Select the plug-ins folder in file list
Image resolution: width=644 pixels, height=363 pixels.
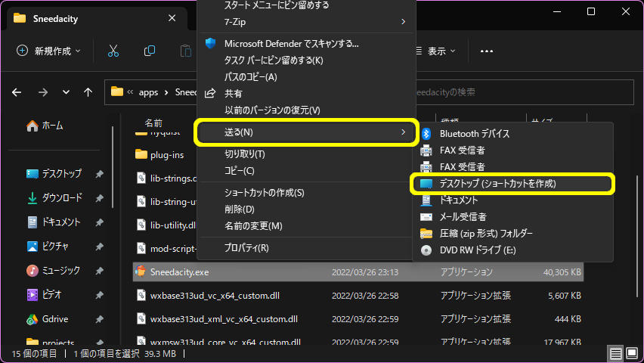click(x=166, y=154)
